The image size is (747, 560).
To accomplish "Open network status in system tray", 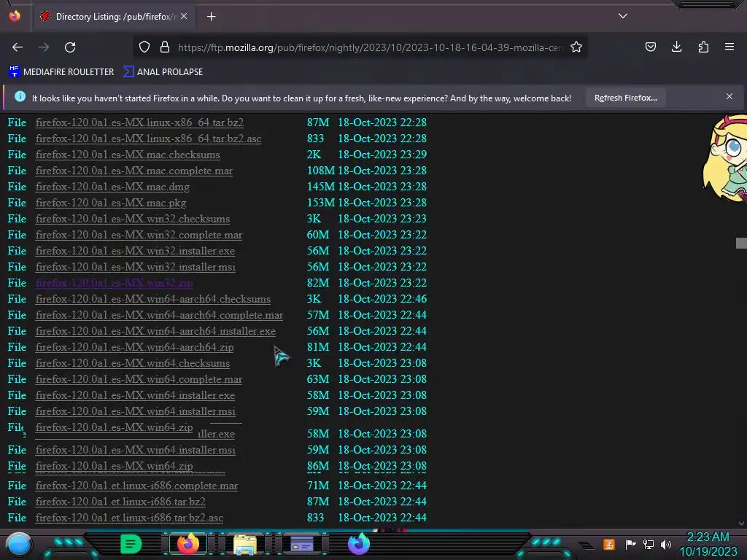I will coord(649,544).
